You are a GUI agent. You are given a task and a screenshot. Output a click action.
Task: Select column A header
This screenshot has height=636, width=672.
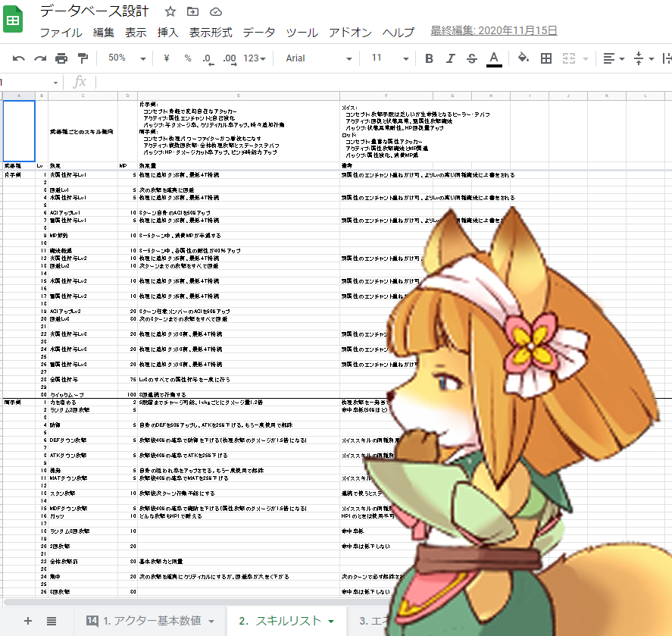pos(19,96)
